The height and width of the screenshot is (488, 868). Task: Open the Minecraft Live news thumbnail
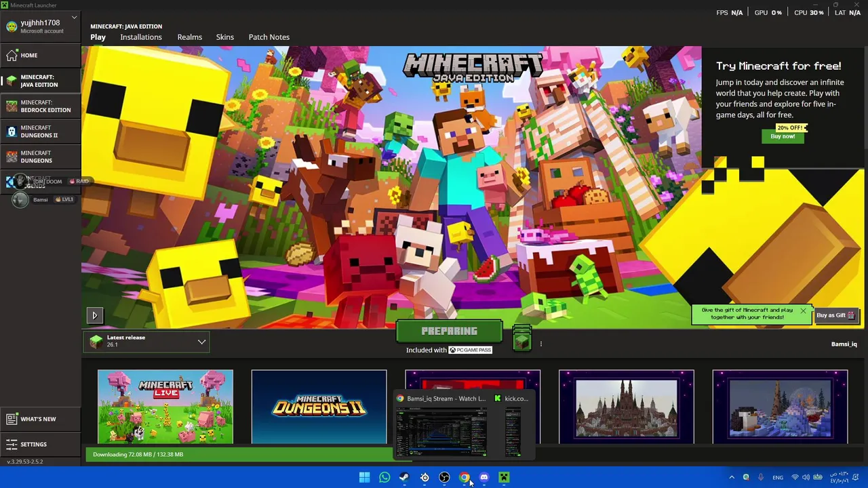coord(165,407)
